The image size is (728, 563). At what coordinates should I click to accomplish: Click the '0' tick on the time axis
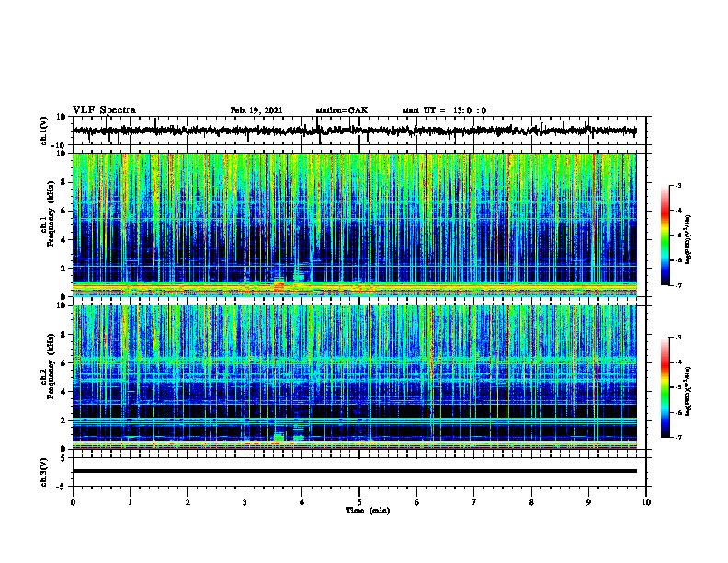coord(73,502)
